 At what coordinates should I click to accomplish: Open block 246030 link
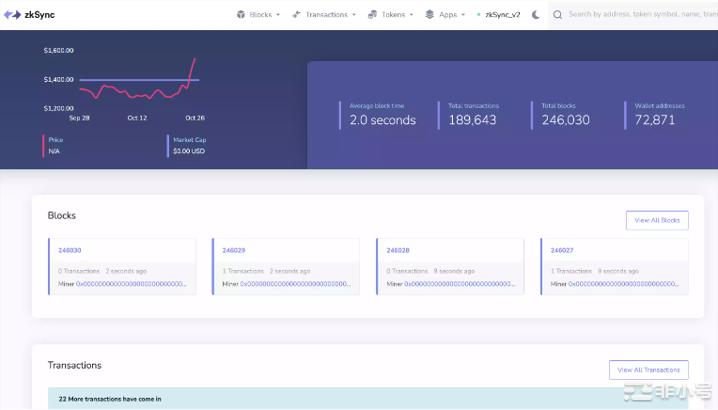[x=70, y=250]
